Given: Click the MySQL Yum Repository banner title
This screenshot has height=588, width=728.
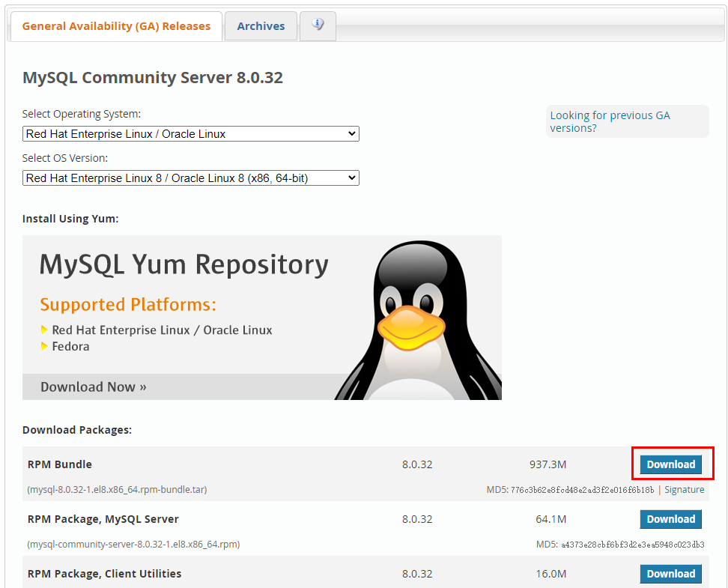Looking at the screenshot, I should click(x=183, y=264).
